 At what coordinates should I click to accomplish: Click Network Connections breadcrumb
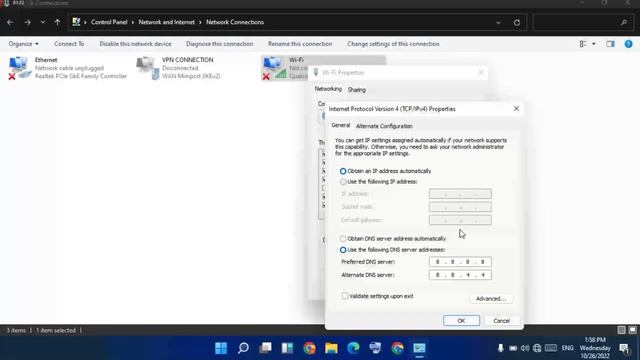(x=235, y=22)
